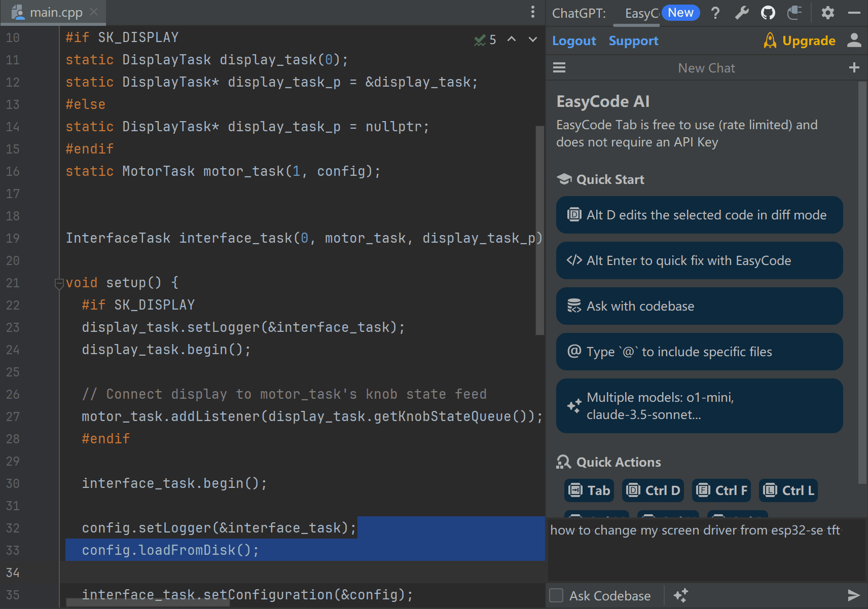Jump to next change with down chevron

tap(532, 40)
